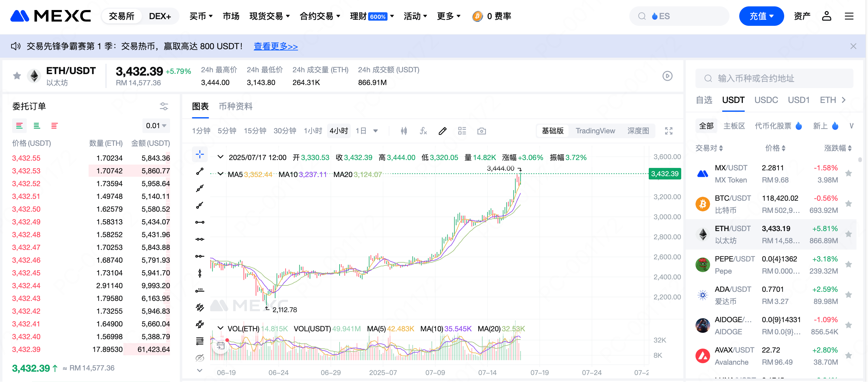Screen dimensions: 868x382
Task: Click the play tutorial video icon
Action: (667, 76)
